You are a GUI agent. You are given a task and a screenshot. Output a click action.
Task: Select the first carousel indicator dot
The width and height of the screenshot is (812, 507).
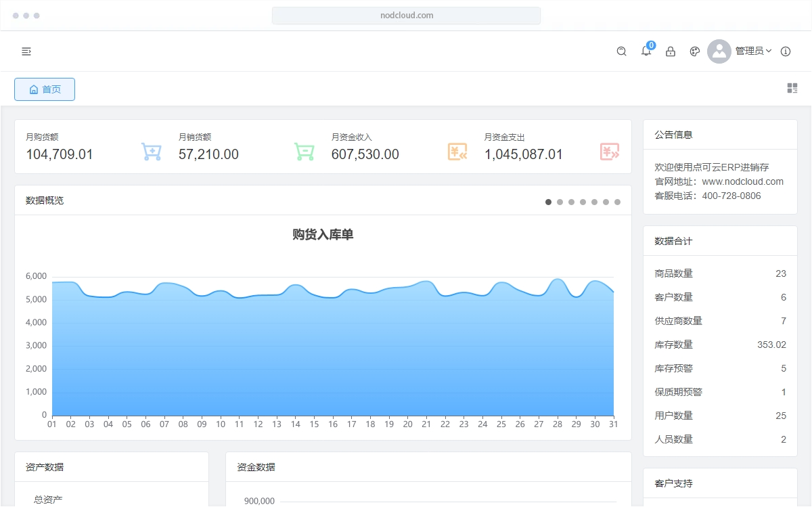[549, 202]
